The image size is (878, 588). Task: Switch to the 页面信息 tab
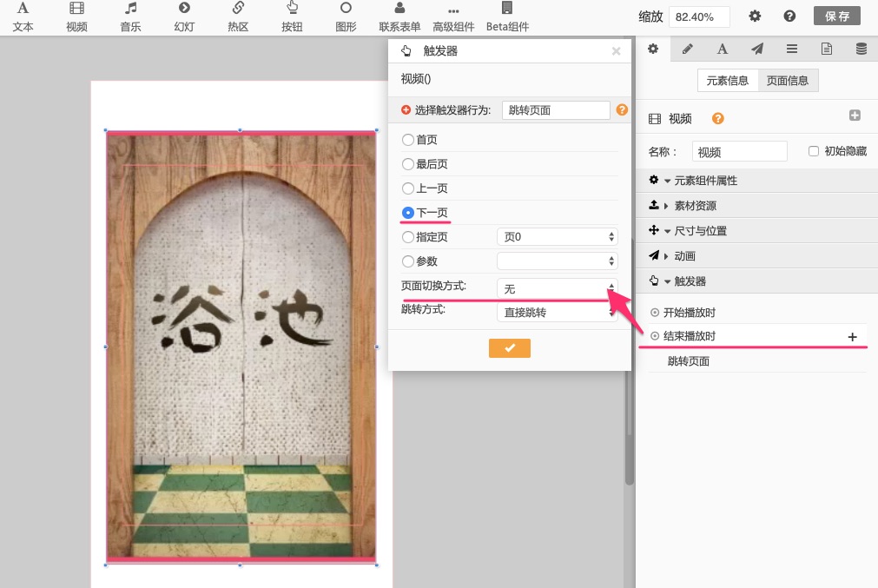coord(788,81)
